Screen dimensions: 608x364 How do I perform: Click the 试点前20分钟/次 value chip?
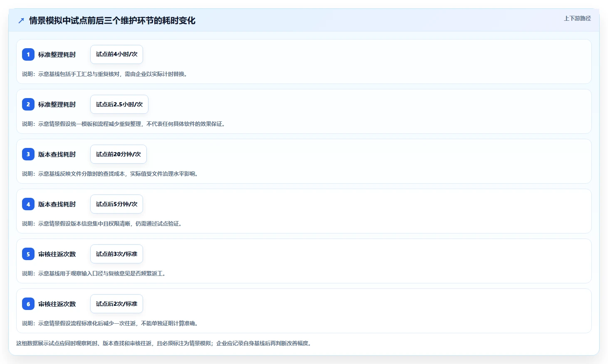pos(119,154)
